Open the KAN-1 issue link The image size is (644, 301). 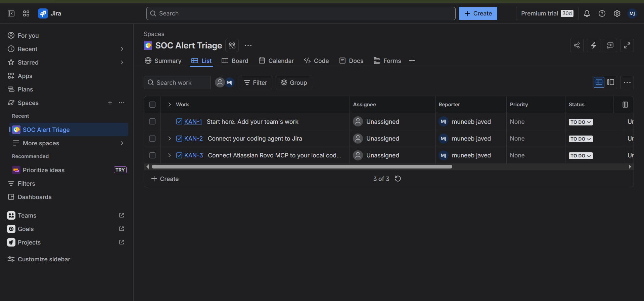click(x=193, y=122)
